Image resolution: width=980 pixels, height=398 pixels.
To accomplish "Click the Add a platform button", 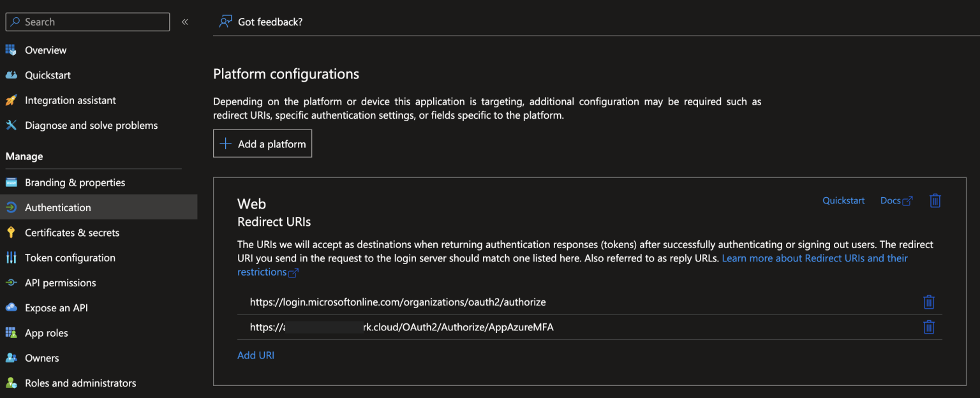I will (x=262, y=143).
